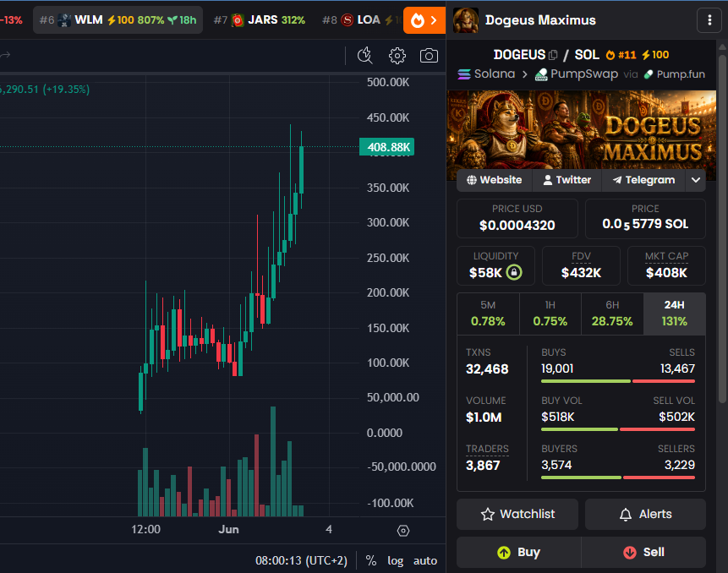This screenshot has width=728, height=573.
Task: Click the BUYS count 19,001
Action: coord(557,368)
